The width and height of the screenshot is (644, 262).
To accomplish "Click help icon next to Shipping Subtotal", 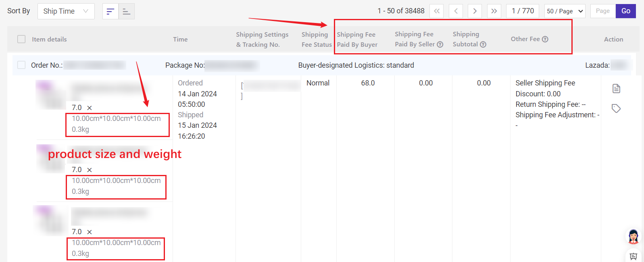I will tap(483, 44).
